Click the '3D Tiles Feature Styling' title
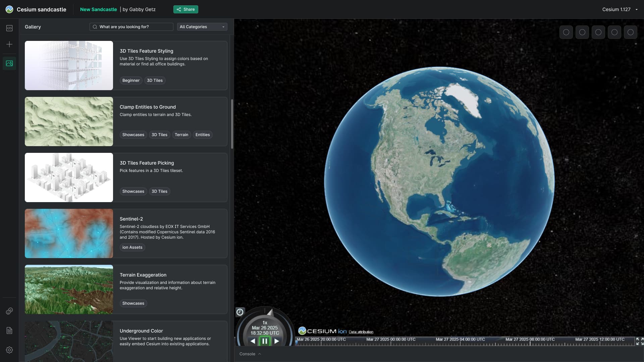Image resolution: width=644 pixels, height=362 pixels. coord(147,51)
